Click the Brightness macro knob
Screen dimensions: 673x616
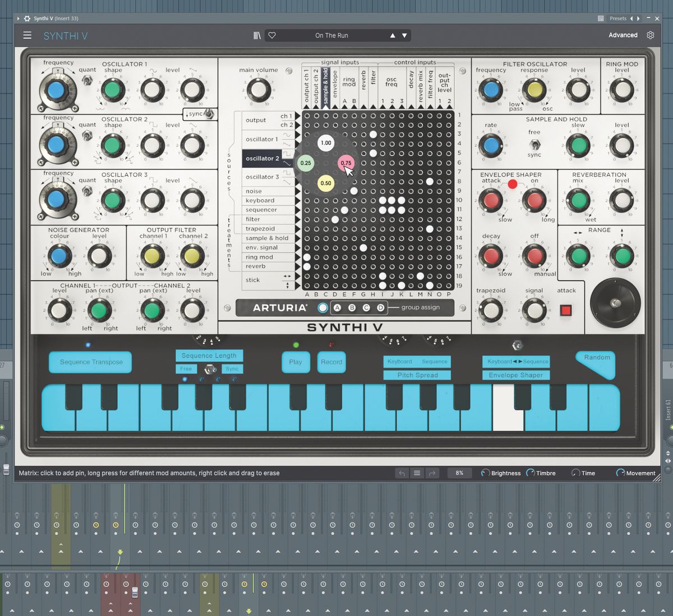[485, 473]
